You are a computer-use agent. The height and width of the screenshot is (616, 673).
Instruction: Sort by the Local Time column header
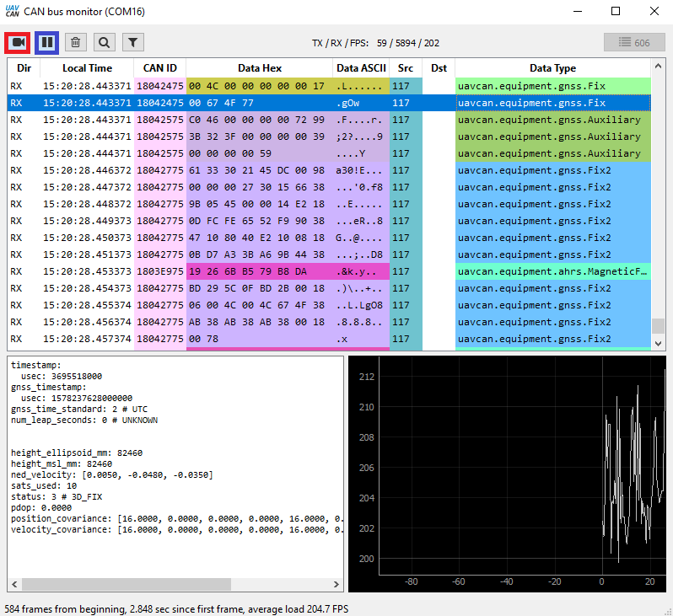pos(87,68)
